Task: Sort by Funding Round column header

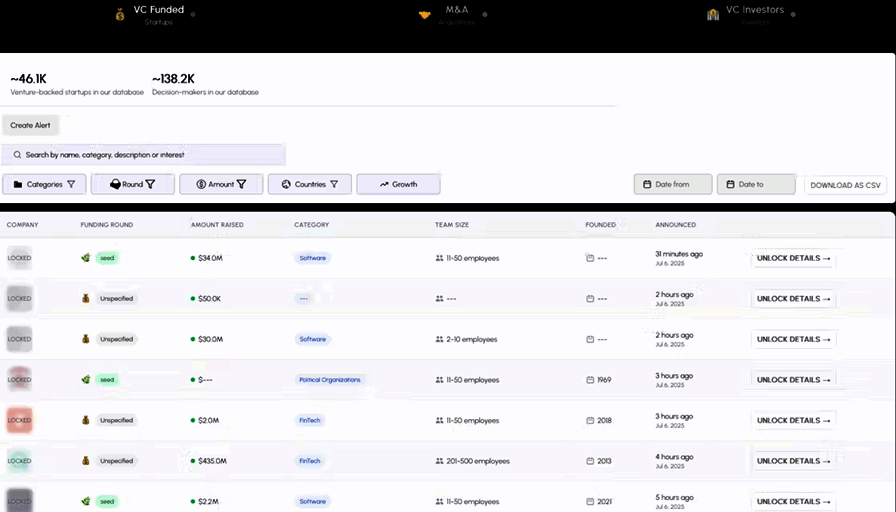Action: coord(106,225)
